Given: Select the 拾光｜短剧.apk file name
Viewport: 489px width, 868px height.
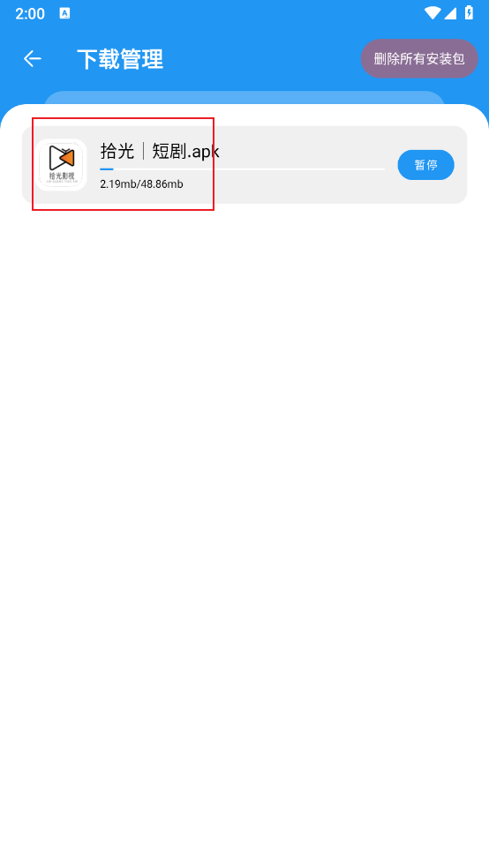Looking at the screenshot, I should (160, 151).
